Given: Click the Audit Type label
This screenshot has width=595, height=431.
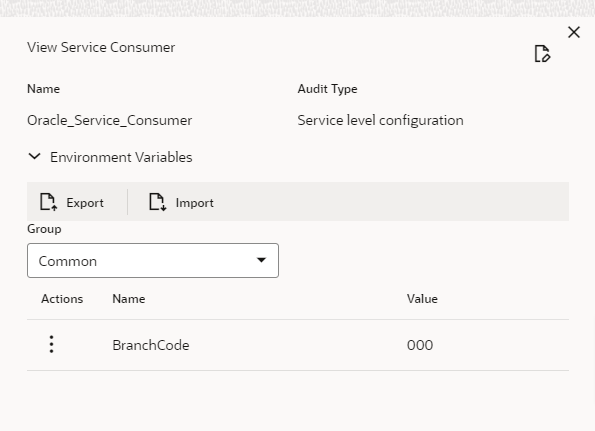Looking at the screenshot, I should [x=327, y=89].
